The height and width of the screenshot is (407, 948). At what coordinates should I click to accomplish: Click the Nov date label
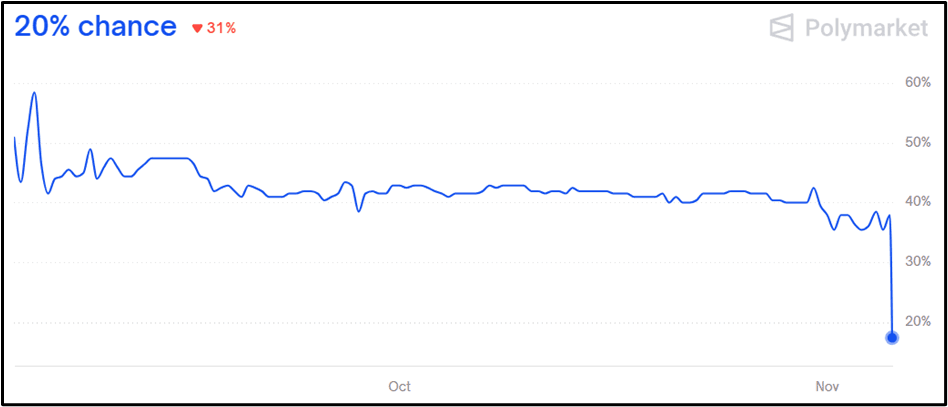click(827, 386)
